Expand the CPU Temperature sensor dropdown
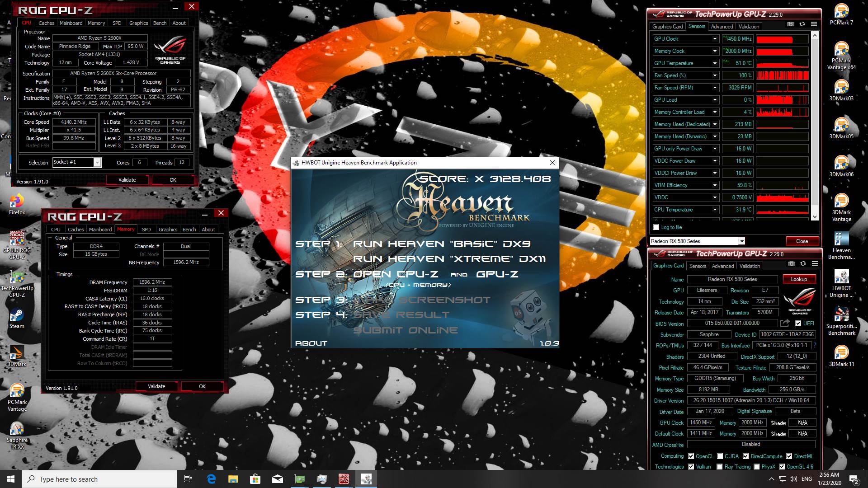The image size is (868, 488). (x=715, y=210)
